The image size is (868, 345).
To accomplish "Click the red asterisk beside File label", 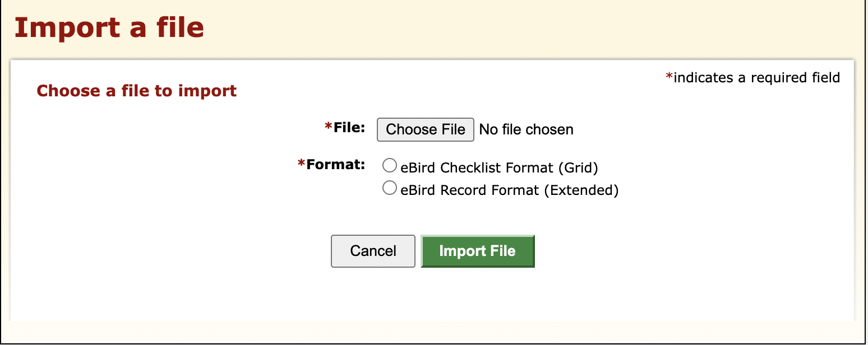I will (329, 128).
